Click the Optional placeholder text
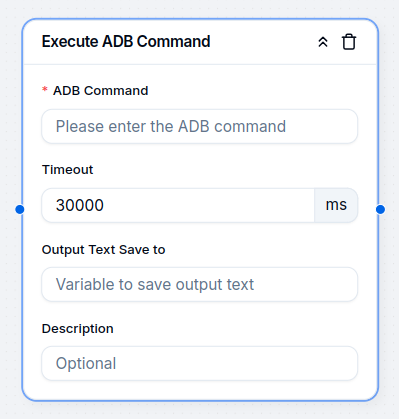The image size is (399, 419). [x=86, y=363]
